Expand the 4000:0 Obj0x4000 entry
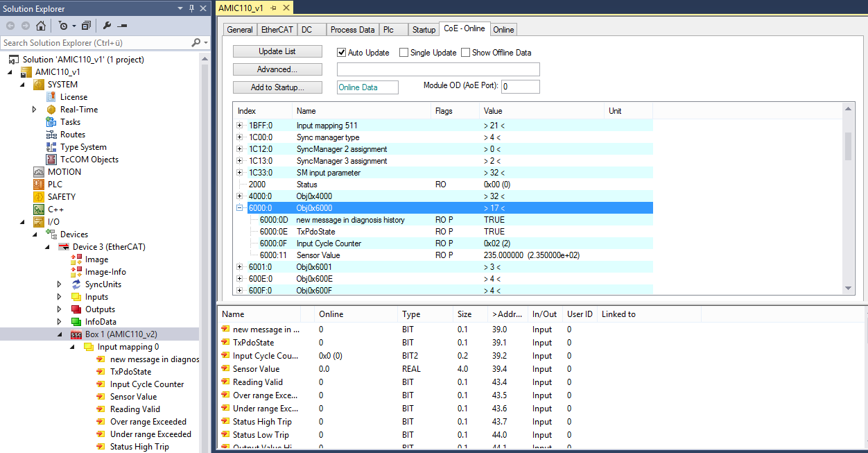The width and height of the screenshot is (868, 453). coord(240,196)
